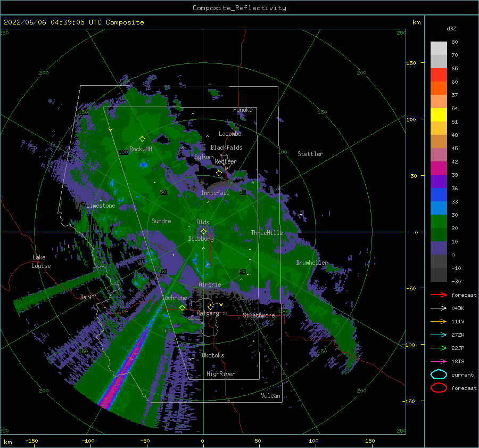Select the yellow 54–51 dBZ swatch
The width and height of the screenshot is (479, 448).
point(439,115)
